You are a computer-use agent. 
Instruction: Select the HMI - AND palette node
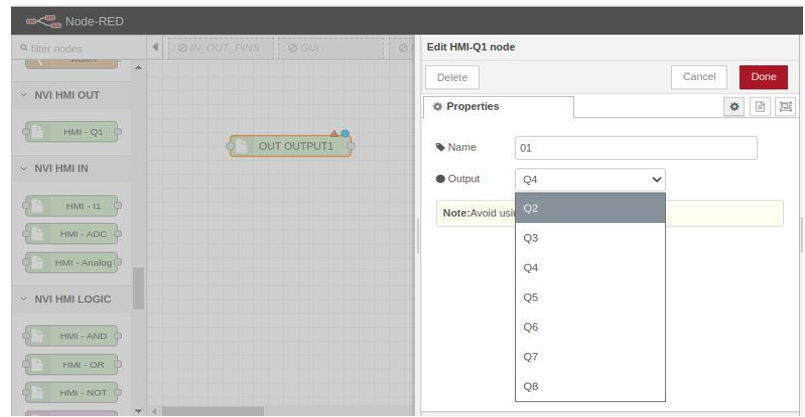pos(70,336)
